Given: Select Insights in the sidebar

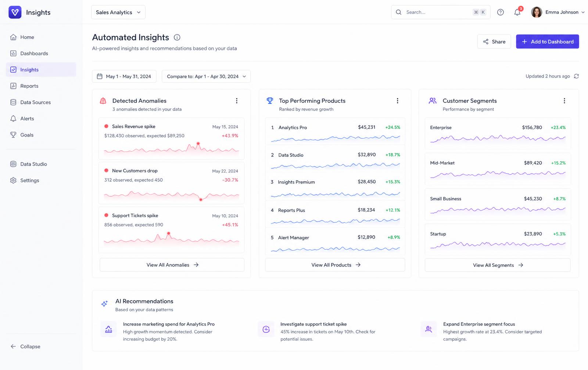Looking at the screenshot, I should coord(41,70).
